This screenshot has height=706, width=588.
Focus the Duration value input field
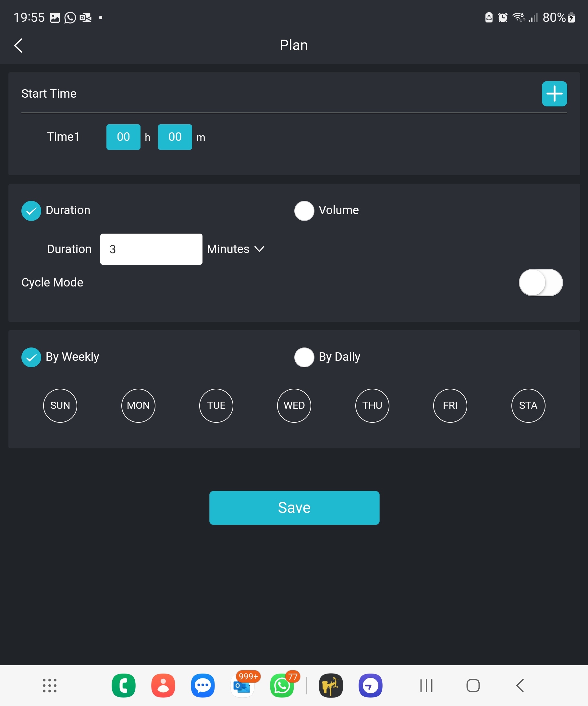pyautogui.click(x=151, y=249)
